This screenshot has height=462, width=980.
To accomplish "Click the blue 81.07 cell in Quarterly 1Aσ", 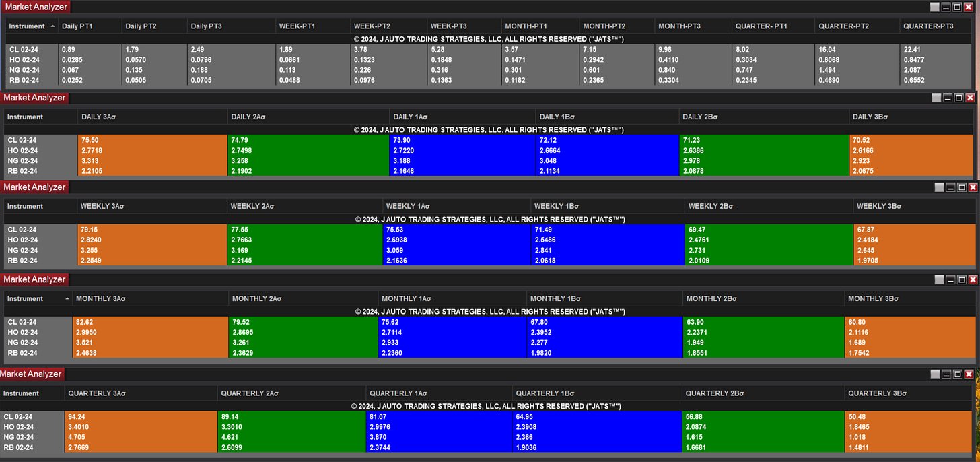I will click(x=440, y=416).
